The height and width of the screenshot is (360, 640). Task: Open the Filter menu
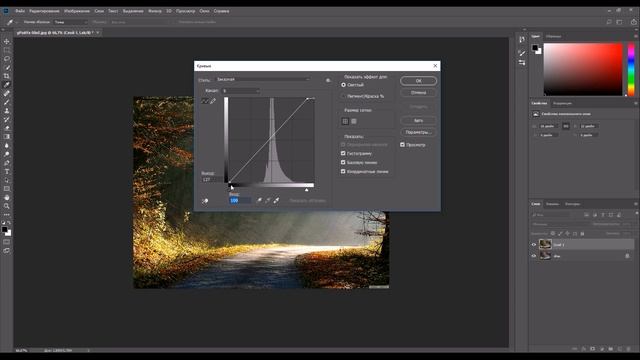[155, 11]
